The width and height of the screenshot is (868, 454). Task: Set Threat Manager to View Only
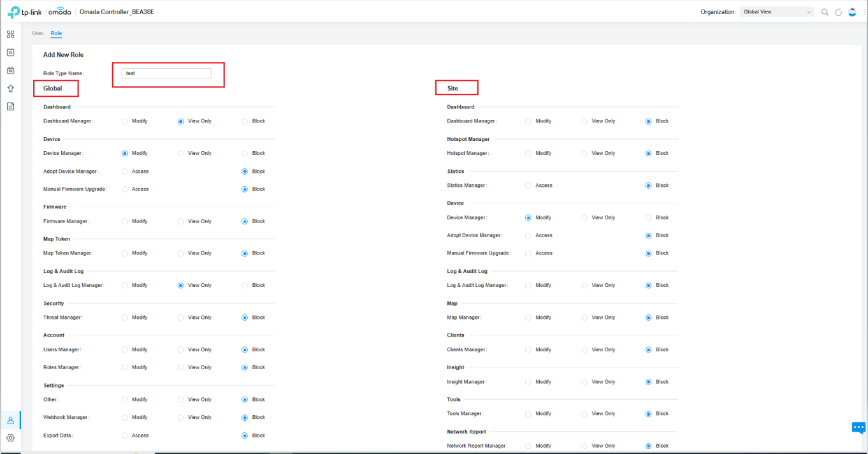pos(180,318)
